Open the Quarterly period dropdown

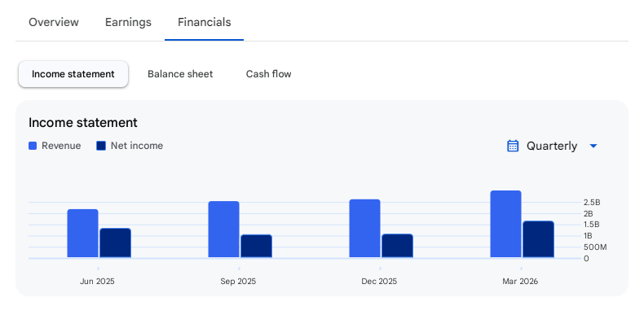point(553,146)
